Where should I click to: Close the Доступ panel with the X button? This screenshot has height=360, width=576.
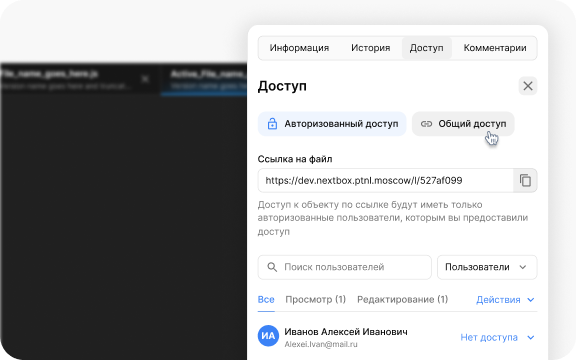pyautogui.click(x=528, y=86)
